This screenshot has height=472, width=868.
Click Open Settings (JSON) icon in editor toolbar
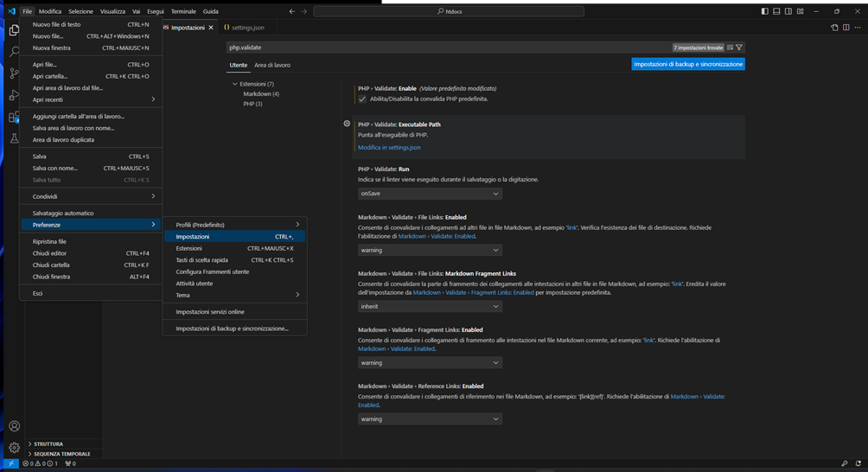tap(834, 27)
